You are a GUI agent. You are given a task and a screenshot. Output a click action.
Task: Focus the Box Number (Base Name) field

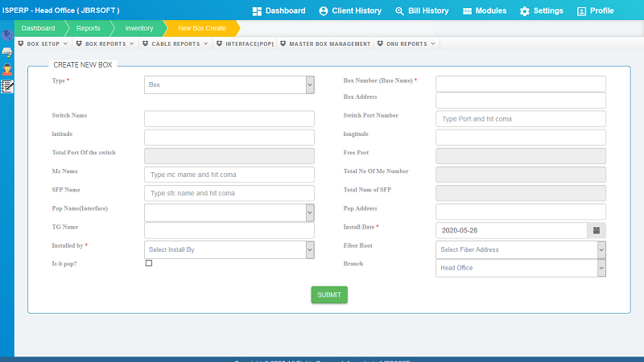pos(520,84)
